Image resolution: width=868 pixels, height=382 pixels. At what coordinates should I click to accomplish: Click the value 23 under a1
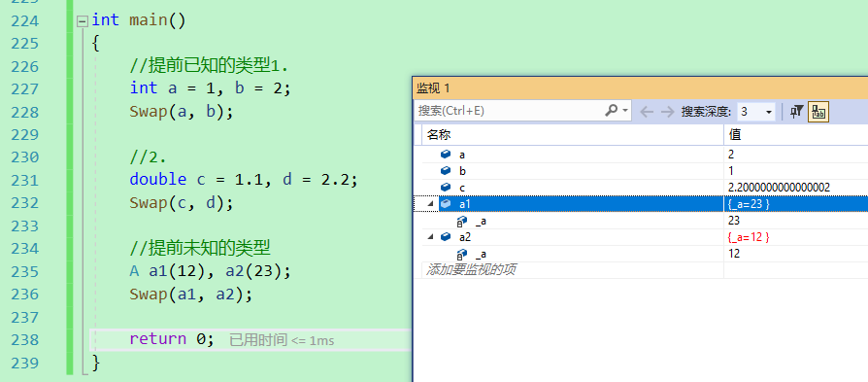(x=734, y=221)
